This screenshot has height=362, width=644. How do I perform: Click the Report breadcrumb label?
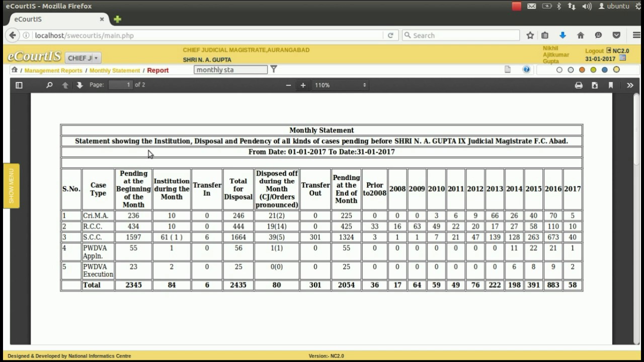pyautogui.click(x=158, y=70)
